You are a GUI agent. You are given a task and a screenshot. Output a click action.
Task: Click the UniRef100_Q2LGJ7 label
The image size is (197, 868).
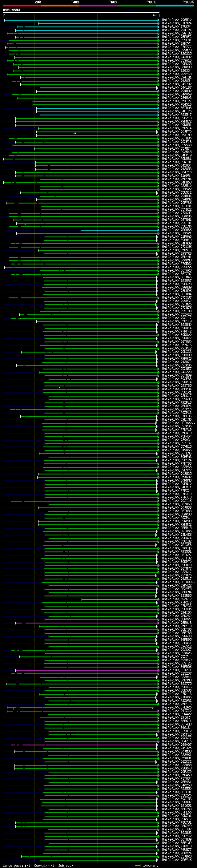pyautogui.click(x=176, y=396)
